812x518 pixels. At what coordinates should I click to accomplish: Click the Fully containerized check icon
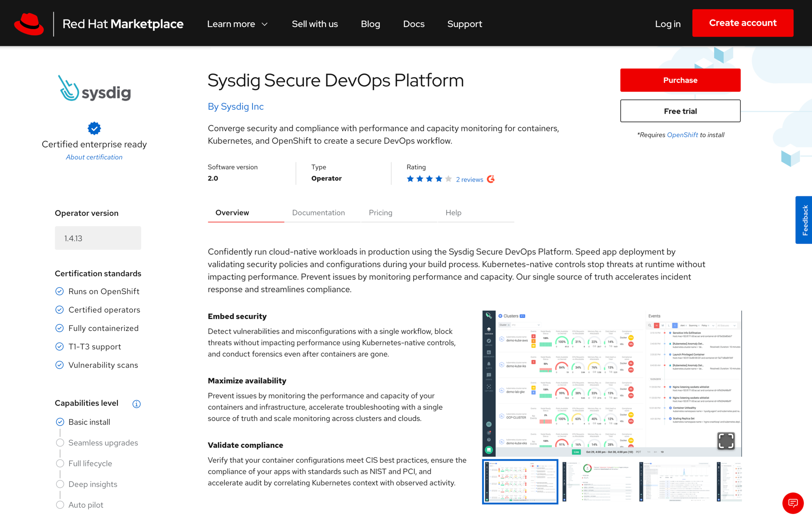(59, 328)
